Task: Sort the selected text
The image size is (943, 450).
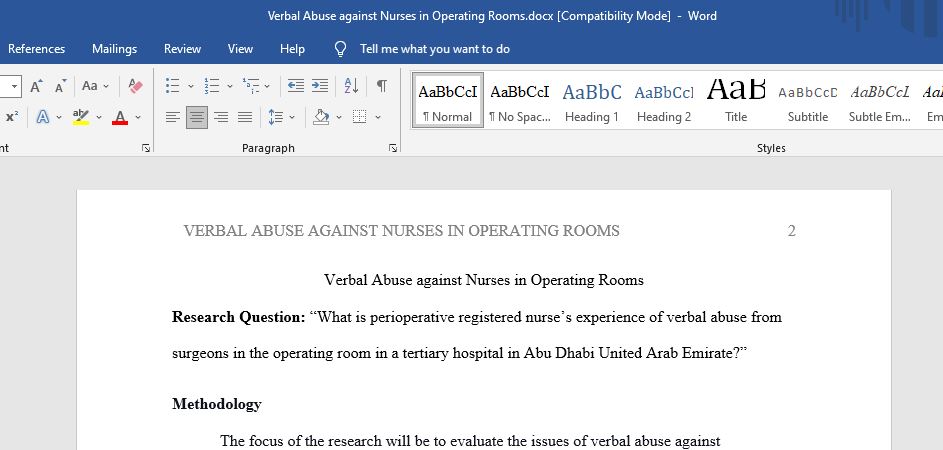Action: click(x=351, y=86)
